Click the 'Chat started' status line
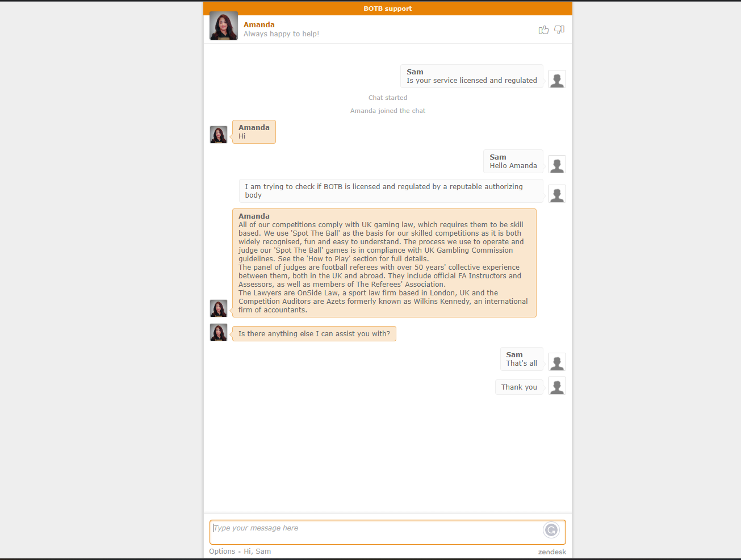This screenshot has width=741, height=560. click(388, 98)
